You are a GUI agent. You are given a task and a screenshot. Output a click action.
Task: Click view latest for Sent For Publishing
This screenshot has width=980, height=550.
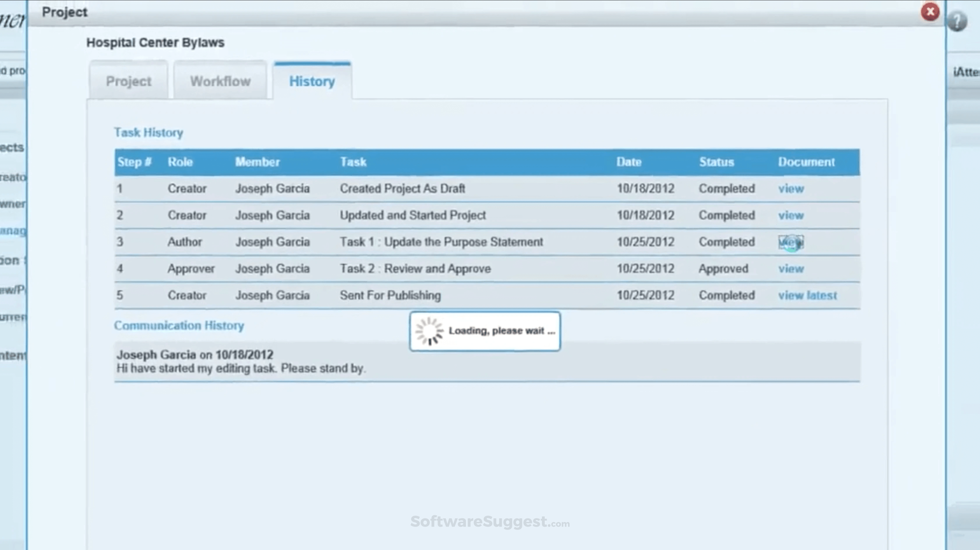click(x=807, y=296)
